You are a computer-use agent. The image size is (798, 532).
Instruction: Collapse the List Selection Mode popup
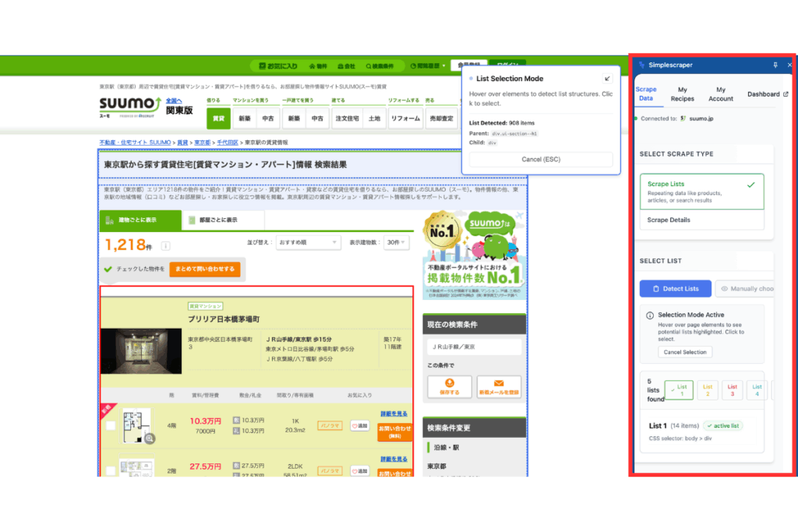608,79
